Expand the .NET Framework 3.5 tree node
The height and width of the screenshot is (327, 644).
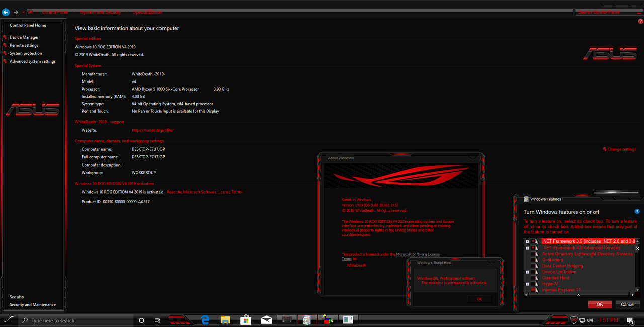click(x=527, y=241)
